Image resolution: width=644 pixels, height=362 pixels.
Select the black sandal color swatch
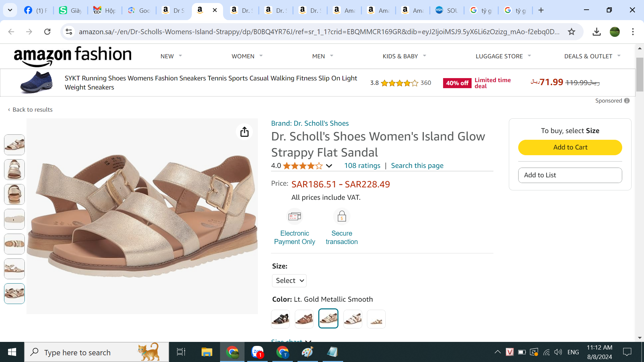(x=280, y=319)
